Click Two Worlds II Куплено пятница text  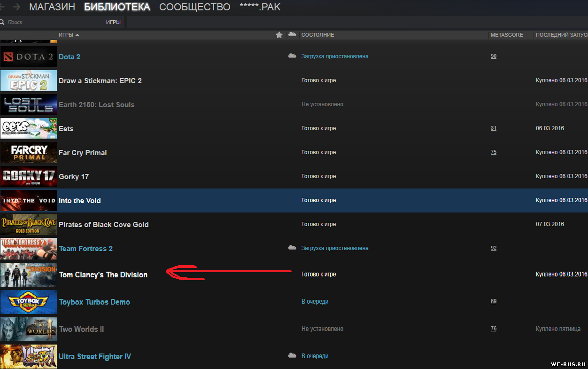tap(558, 329)
